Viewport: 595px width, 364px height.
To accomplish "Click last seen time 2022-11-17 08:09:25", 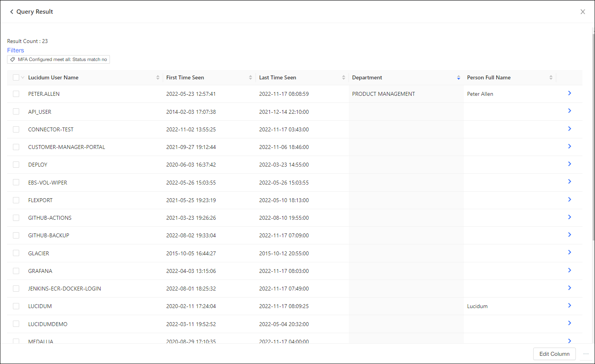I will click(x=284, y=306).
